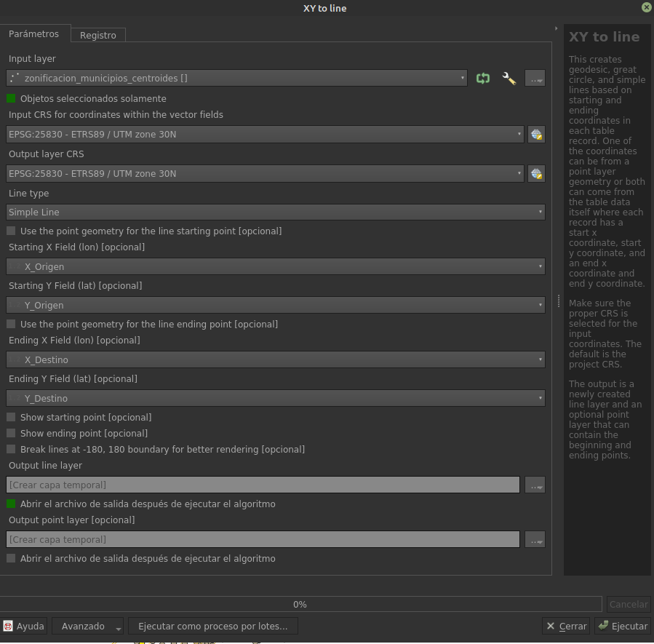Viewport: 654px width, 644px height.
Task: Enable 'Show ending point' checkbox
Action: click(11, 433)
